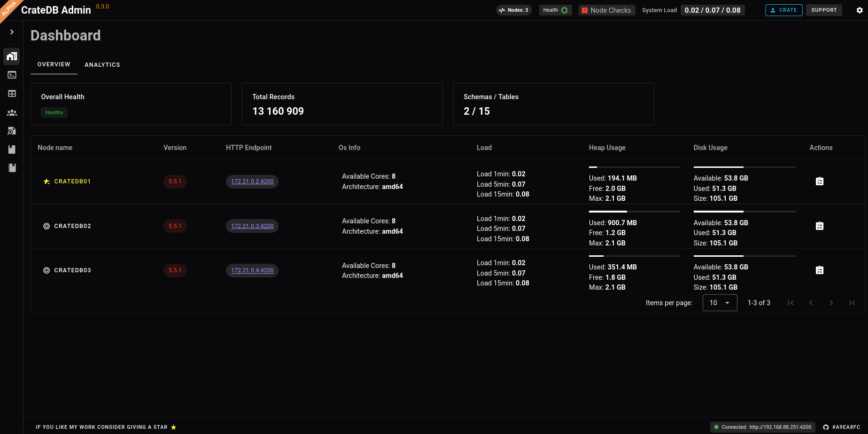Click the node name CRATEDB01
This screenshot has height=434, width=868.
pos(72,181)
